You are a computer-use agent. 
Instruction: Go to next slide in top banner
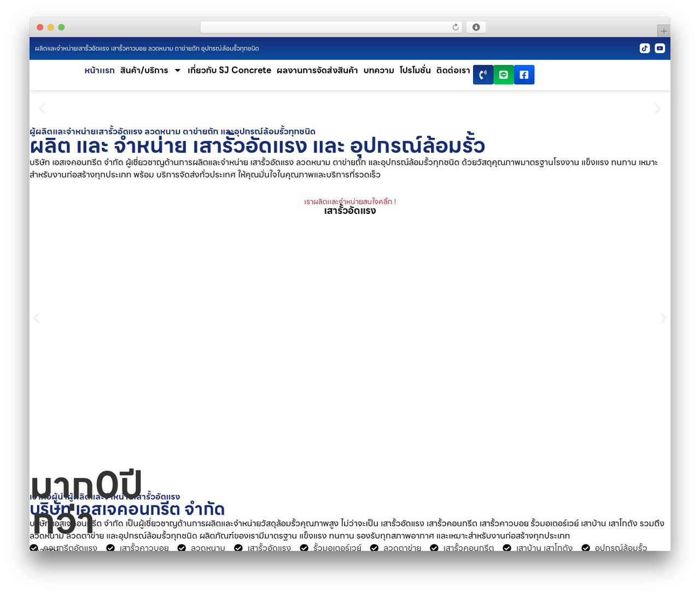click(658, 108)
